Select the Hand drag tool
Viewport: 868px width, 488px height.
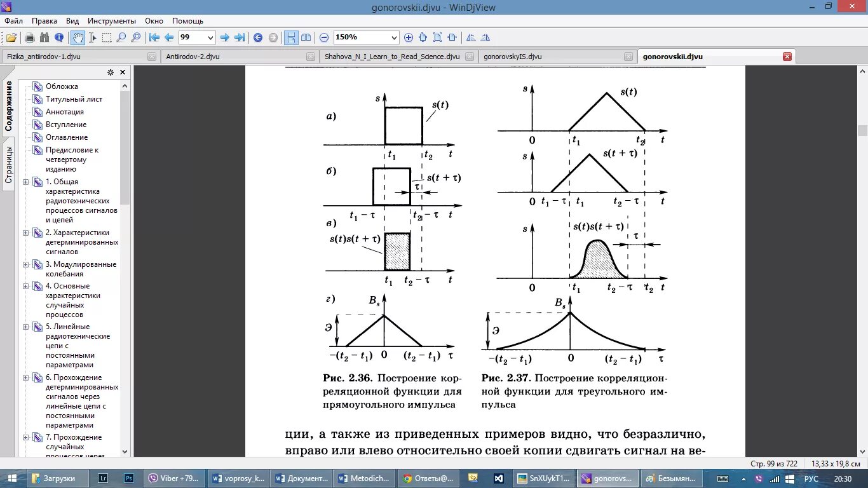78,37
